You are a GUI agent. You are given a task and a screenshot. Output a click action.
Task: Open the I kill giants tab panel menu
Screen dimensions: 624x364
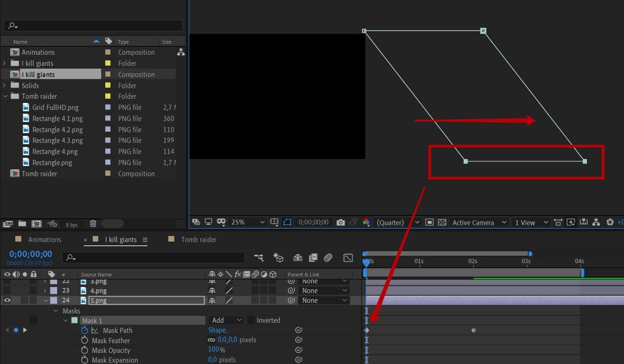point(145,240)
